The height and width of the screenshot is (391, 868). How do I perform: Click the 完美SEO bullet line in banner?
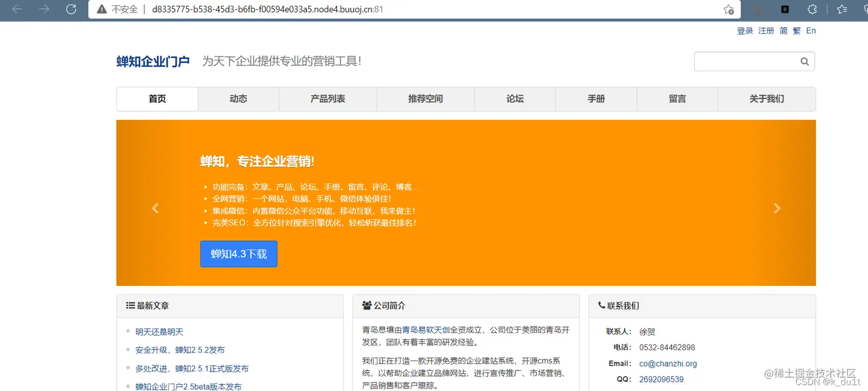315,223
